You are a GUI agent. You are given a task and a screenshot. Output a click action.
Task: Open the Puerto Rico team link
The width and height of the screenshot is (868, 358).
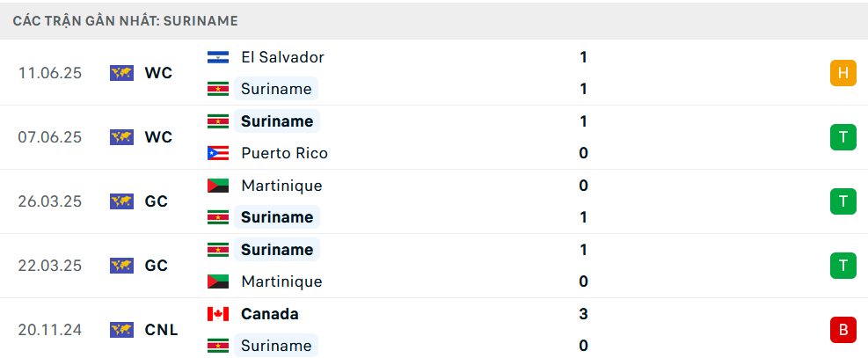coord(285,153)
